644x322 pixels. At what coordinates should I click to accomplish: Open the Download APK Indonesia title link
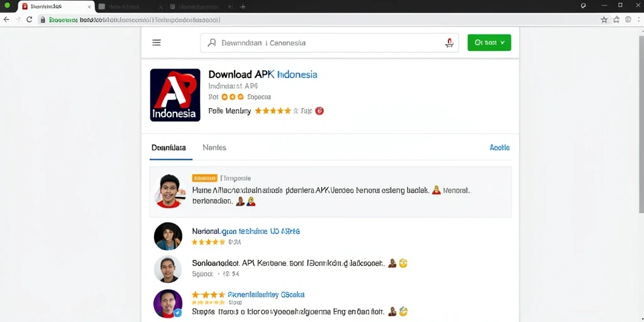click(263, 74)
